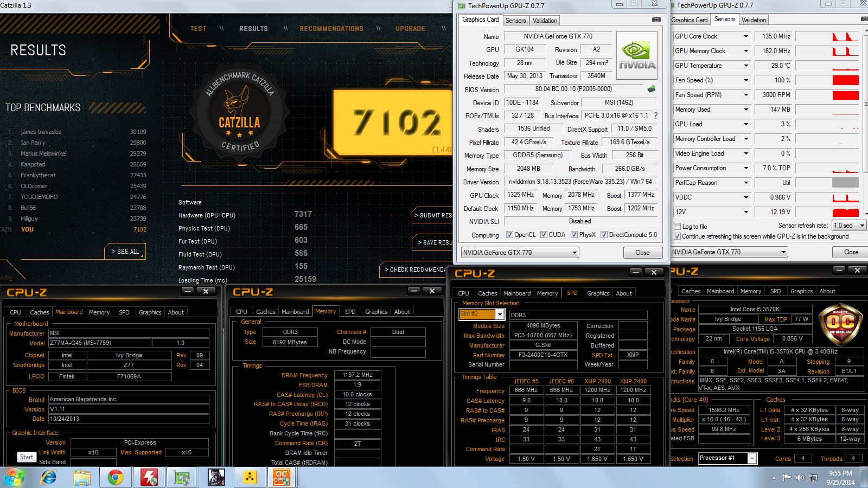Click the GPU-Z screenshot camera icon
This screenshot has height=488, width=868.
[656, 20]
